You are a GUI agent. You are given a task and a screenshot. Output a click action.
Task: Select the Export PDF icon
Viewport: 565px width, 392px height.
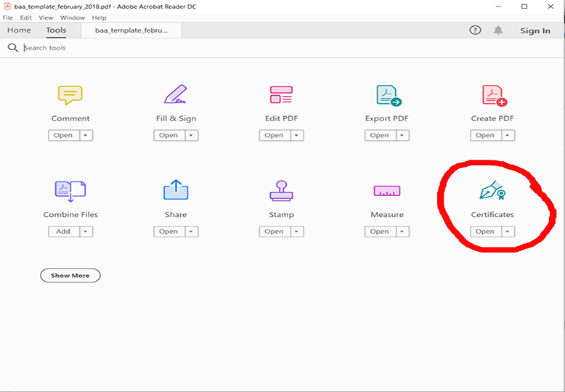coord(389,96)
